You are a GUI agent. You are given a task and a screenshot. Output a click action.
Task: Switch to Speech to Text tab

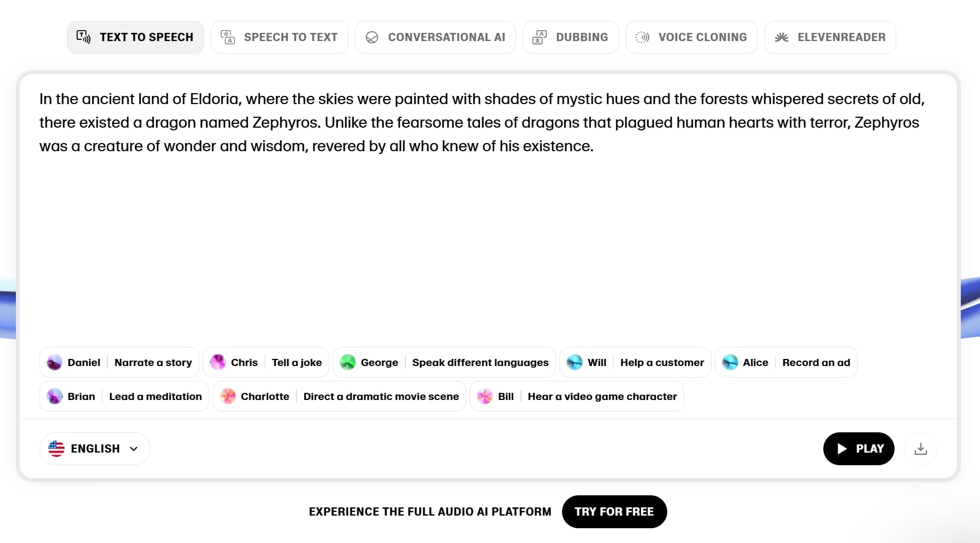pyautogui.click(x=279, y=37)
